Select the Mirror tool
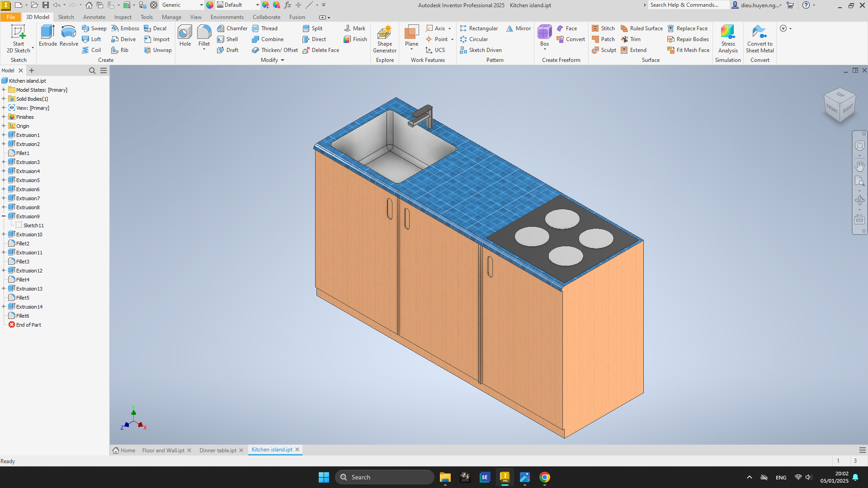Screen dimensions: 868x488 pos(519,28)
